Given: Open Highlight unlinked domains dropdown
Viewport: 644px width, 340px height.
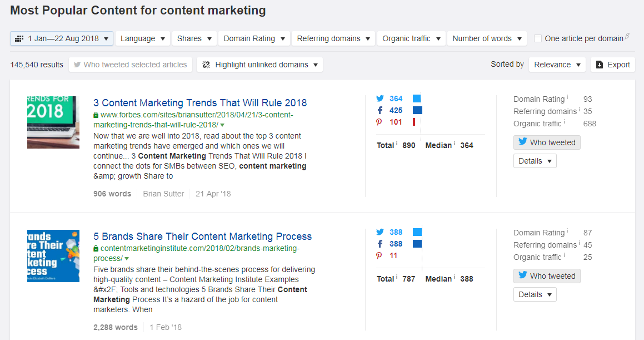Looking at the screenshot, I should 259,65.
